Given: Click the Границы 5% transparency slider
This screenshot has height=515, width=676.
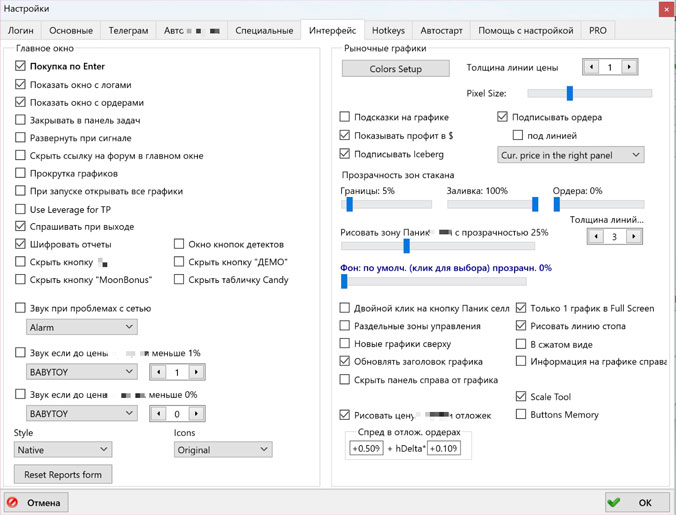Looking at the screenshot, I should 386,204.
